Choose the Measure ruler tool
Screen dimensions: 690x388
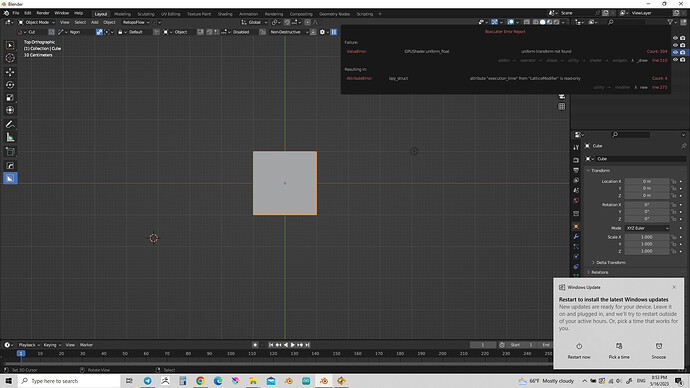tap(10, 138)
